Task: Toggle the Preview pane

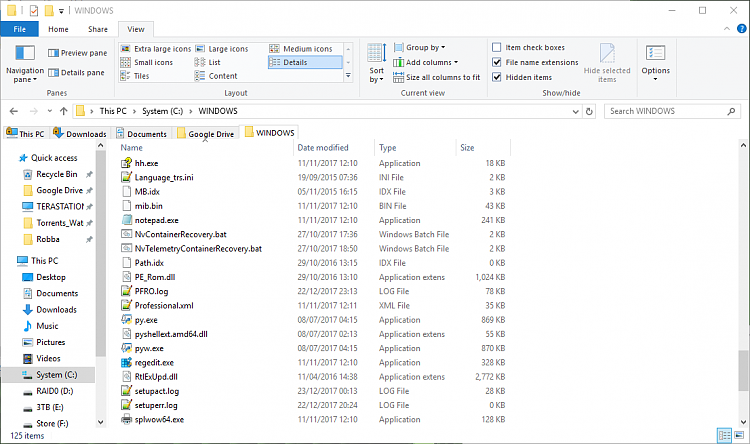Action: pyautogui.click(x=77, y=53)
